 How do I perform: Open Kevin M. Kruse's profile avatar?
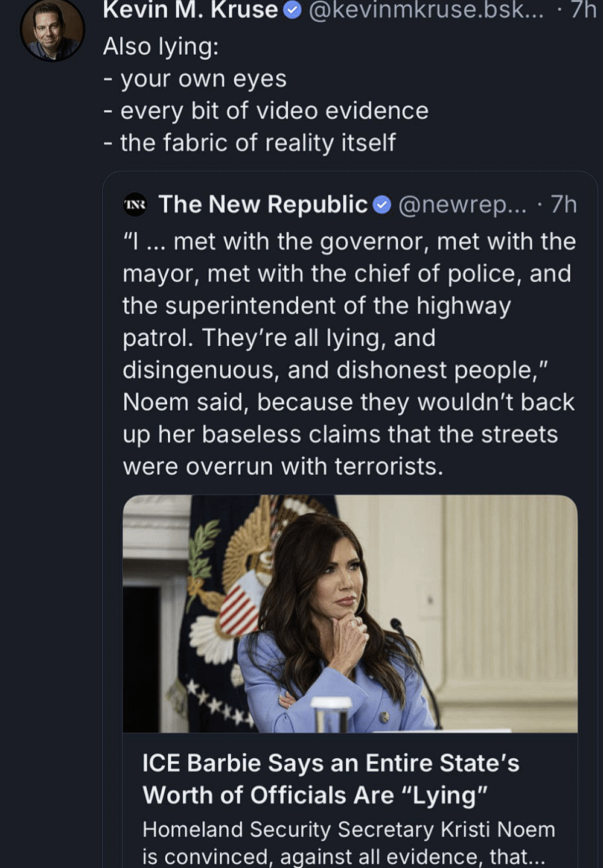click(52, 30)
